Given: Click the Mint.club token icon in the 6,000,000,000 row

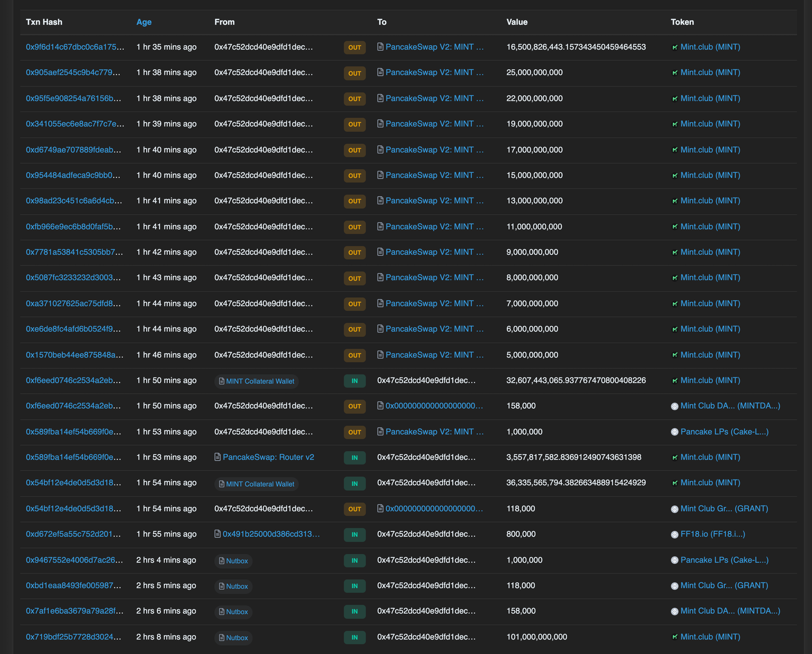Looking at the screenshot, I should (675, 330).
